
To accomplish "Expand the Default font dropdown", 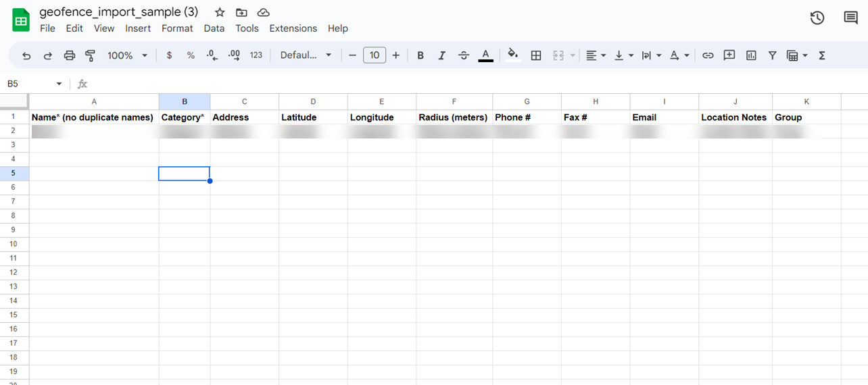I will [x=306, y=55].
